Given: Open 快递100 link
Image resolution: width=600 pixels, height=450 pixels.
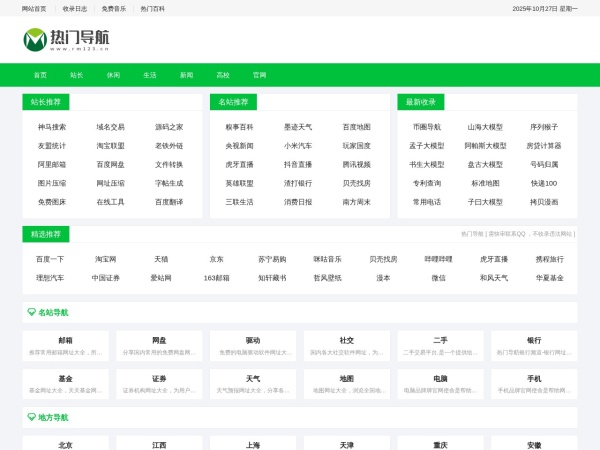Looking at the screenshot, I should (x=544, y=183).
